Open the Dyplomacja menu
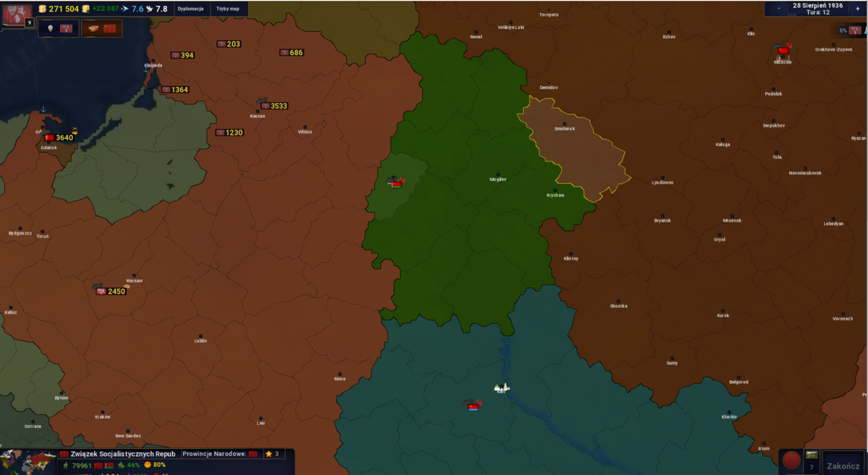Screen dimensions: 868x475 pyautogui.click(x=190, y=9)
